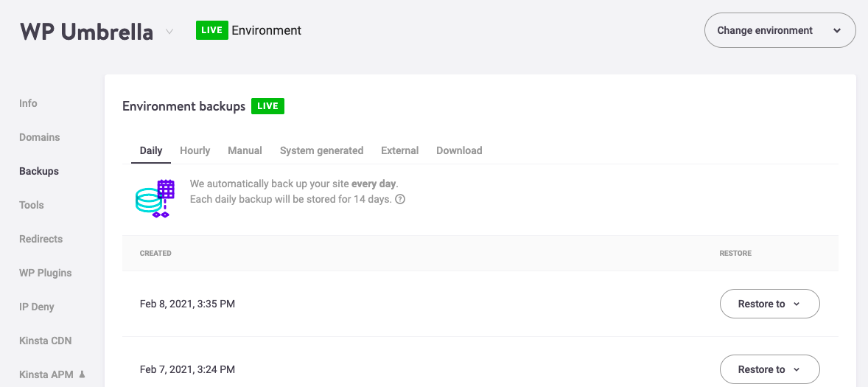Click the Environment label in header
The height and width of the screenshot is (387, 868).
(266, 30)
